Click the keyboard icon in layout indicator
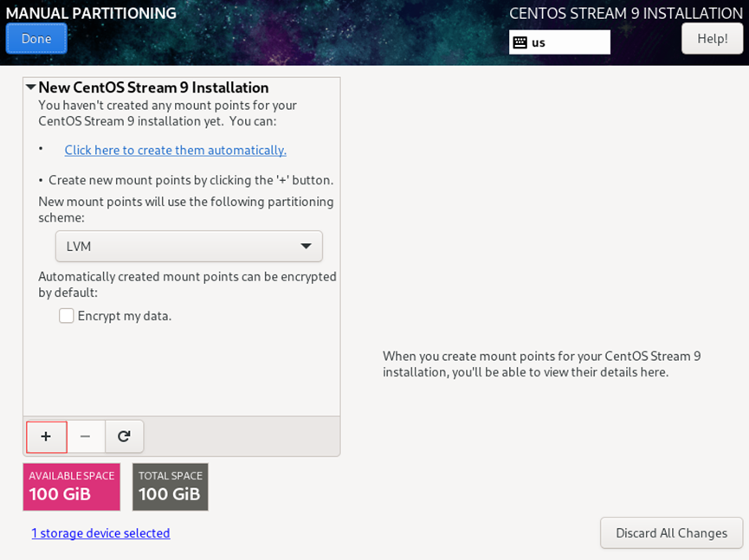749x560 pixels. click(520, 42)
